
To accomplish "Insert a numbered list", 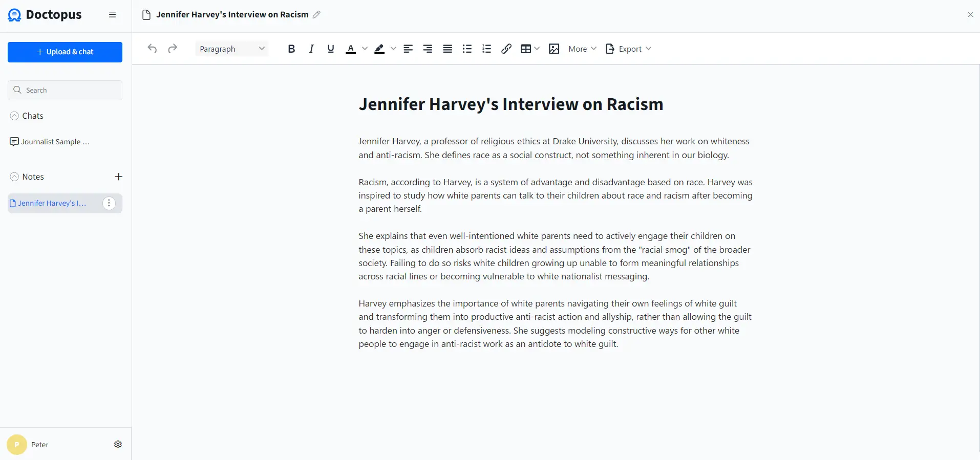I will pyautogui.click(x=486, y=49).
